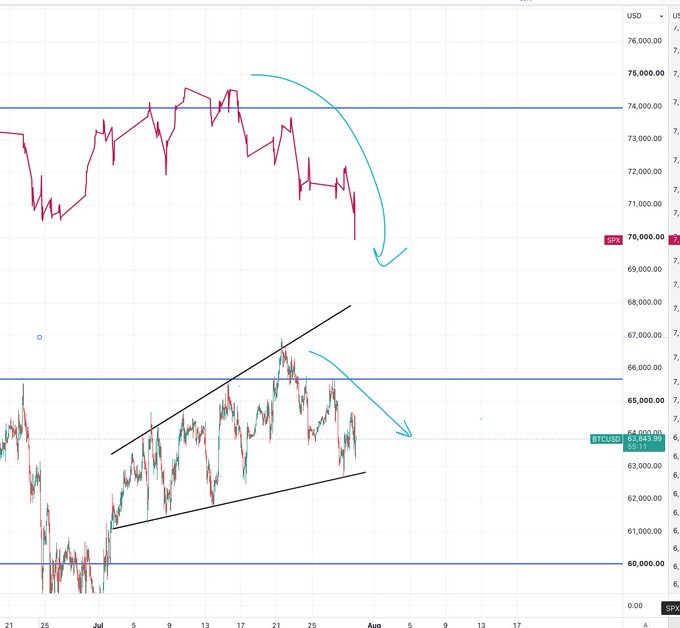This screenshot has height=628, width=680.
Task: Click the 60,000.00 price axis label
Action: 646,563
